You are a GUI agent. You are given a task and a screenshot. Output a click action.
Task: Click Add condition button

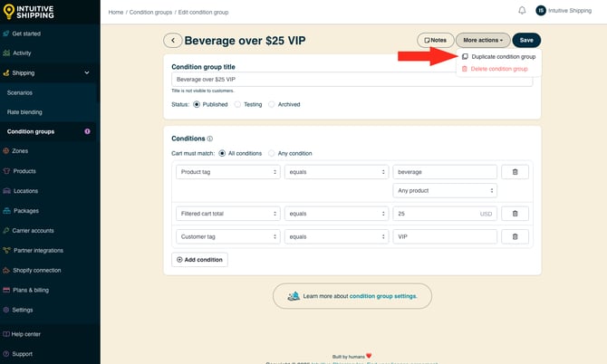(199, 260)
